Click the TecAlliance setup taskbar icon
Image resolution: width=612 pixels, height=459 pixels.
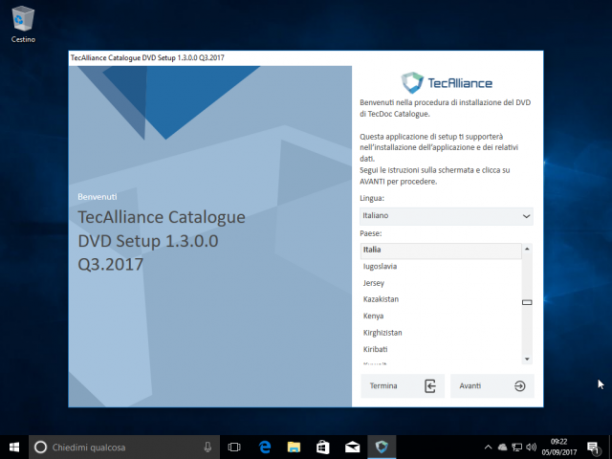[x=381, y=447]
